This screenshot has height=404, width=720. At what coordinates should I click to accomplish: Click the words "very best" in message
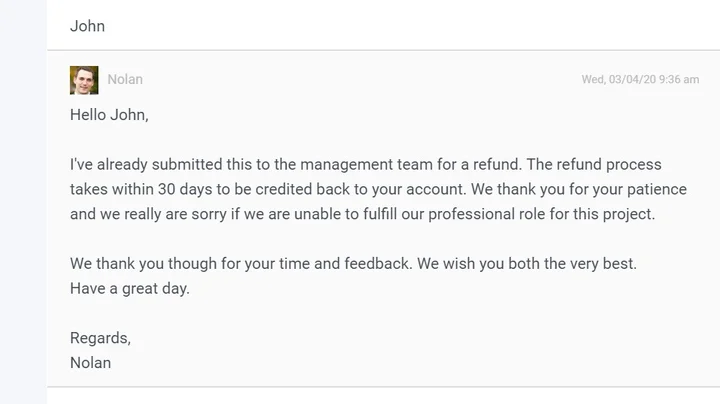(x=603, y=265)
